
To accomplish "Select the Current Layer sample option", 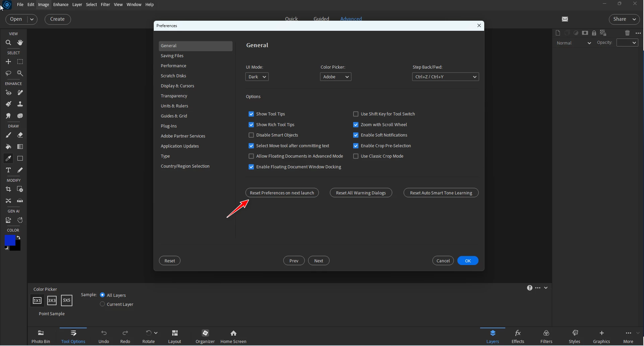I will tap(103, 304).
